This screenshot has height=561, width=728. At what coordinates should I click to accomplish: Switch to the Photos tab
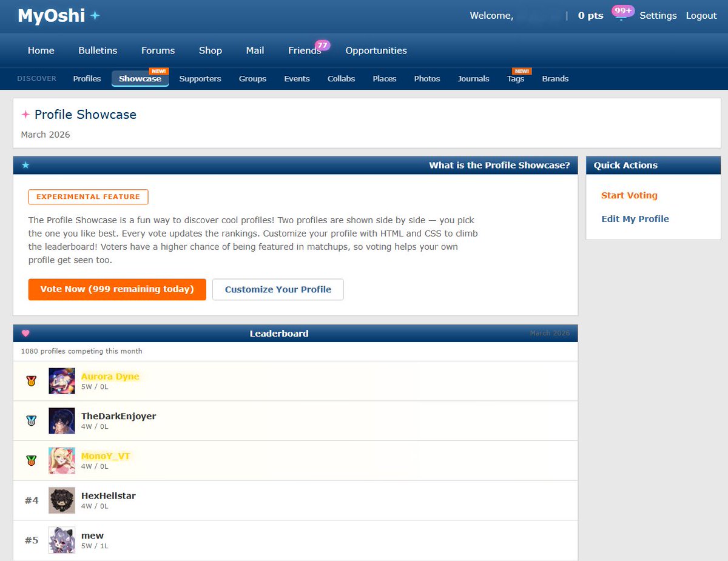click(x=427, y=79)
